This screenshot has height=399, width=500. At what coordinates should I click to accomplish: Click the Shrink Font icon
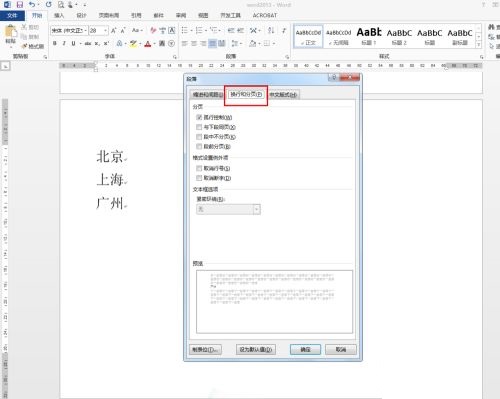123,31
